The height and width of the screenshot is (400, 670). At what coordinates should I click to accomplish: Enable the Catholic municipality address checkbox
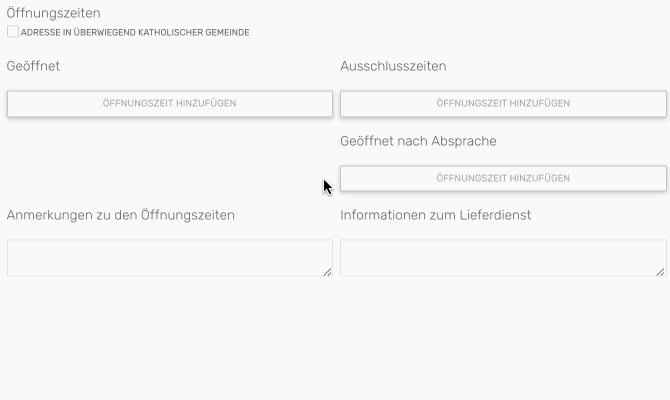(x=13, y=32)
